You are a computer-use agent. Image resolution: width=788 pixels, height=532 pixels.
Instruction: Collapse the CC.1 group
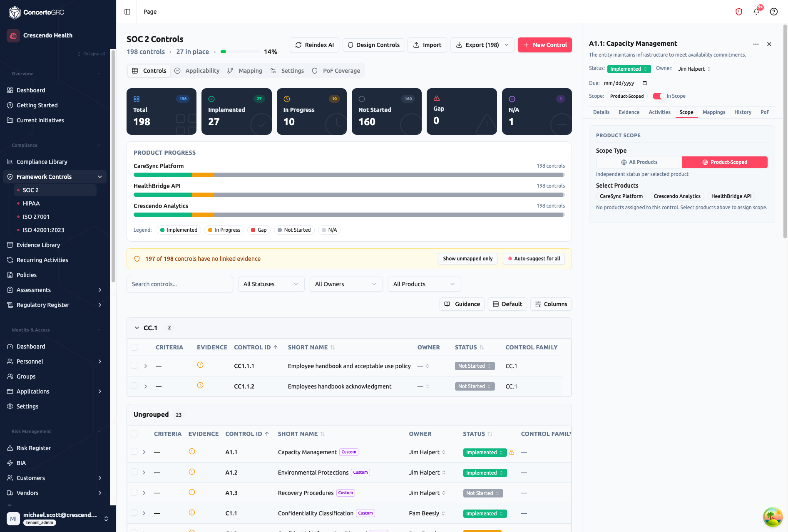click(x=137, y=328)
